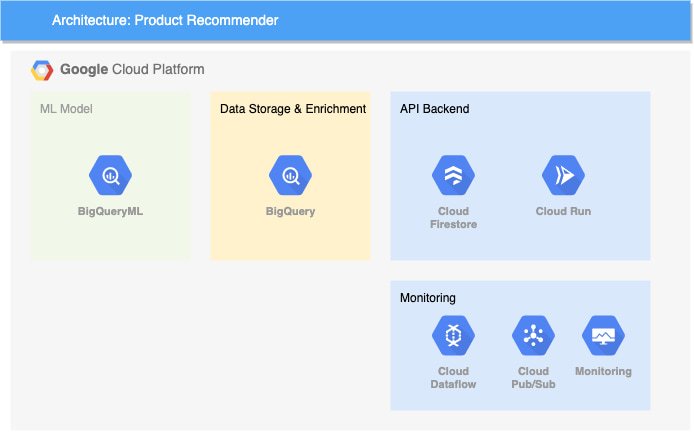
Task: Click the Cloud Firestore icon
Action: [x=453, y=175]
